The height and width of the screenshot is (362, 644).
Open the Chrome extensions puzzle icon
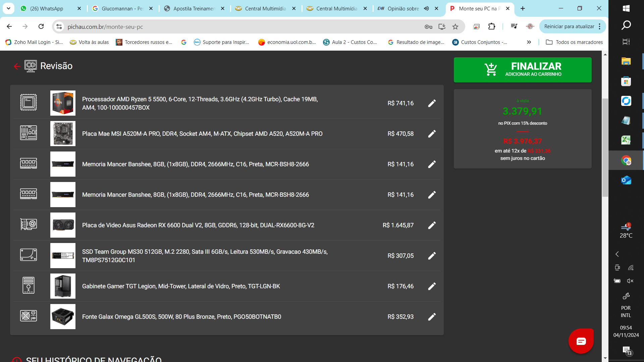pos(492,26)
